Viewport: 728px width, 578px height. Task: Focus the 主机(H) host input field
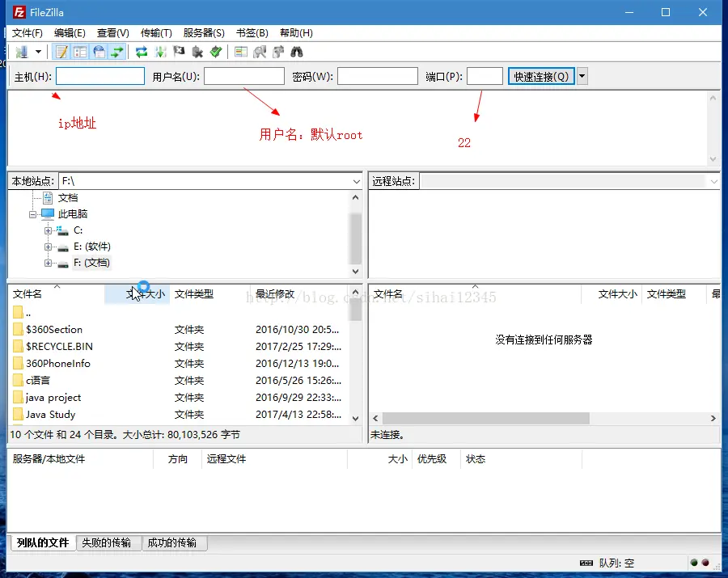click(x=100, y=76)
